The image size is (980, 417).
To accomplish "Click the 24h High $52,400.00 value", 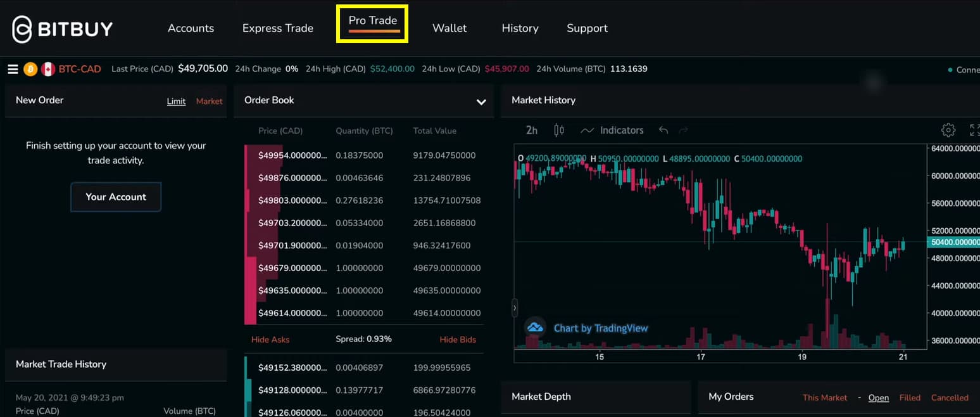I will 393,69.
